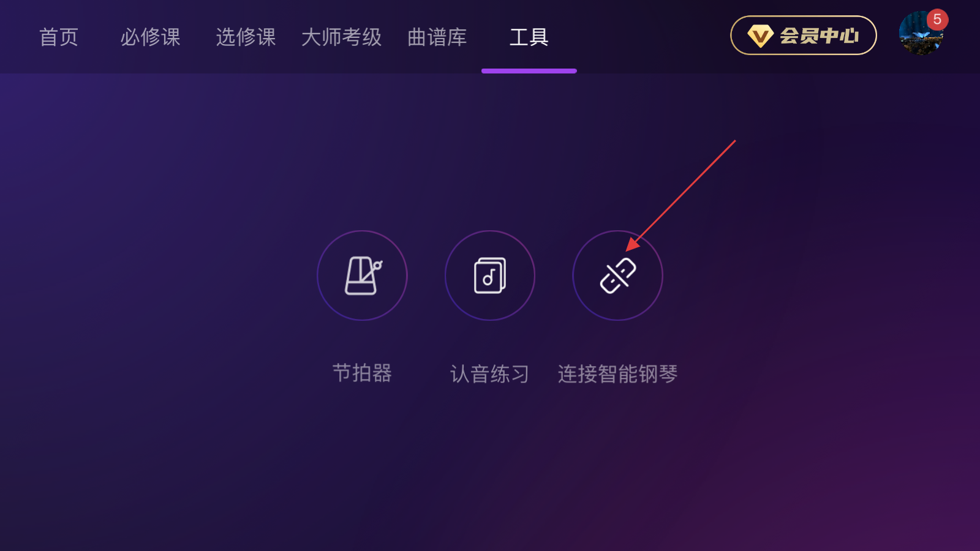This screenshot has height=551, width=980.
Task: Open the user profile avatar
Action: click(921, 34)
